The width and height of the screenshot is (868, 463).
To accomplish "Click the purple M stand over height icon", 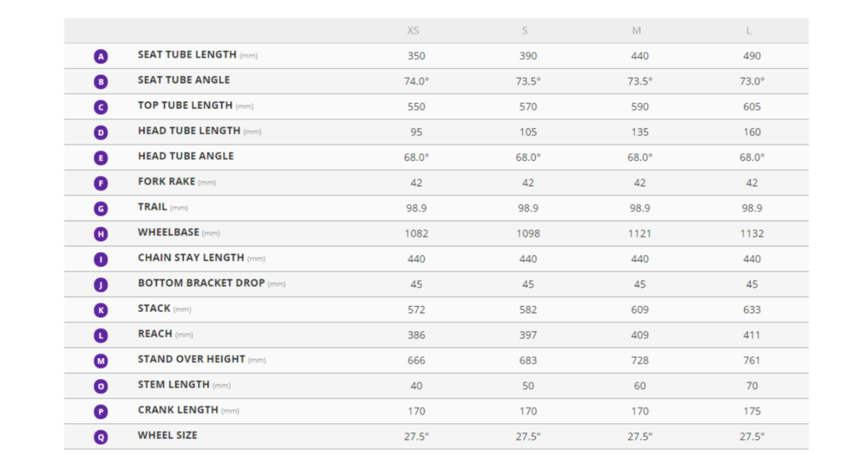I will coord(101,361).
